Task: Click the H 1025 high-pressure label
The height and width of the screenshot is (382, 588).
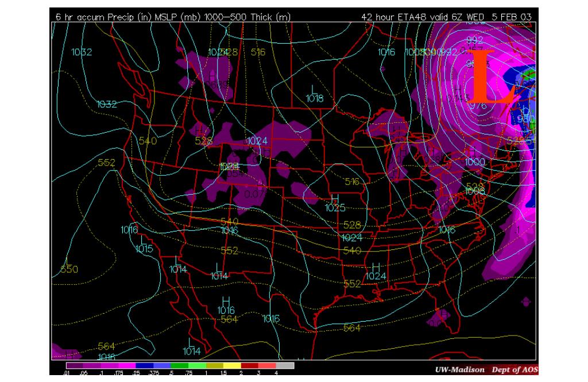Action: click(x=335, y=203)
